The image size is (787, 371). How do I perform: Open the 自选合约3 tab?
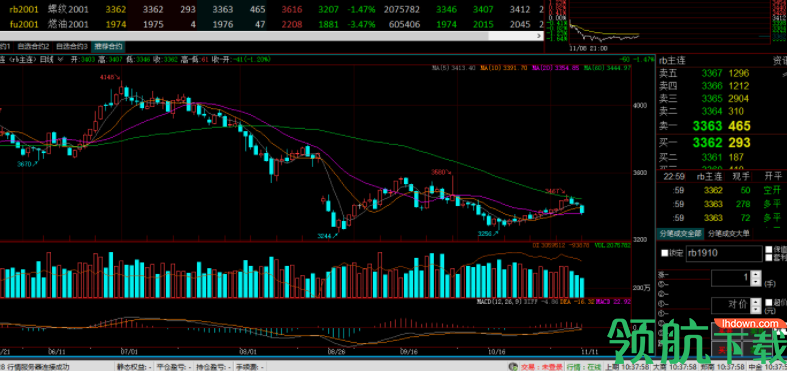(72, 46)
